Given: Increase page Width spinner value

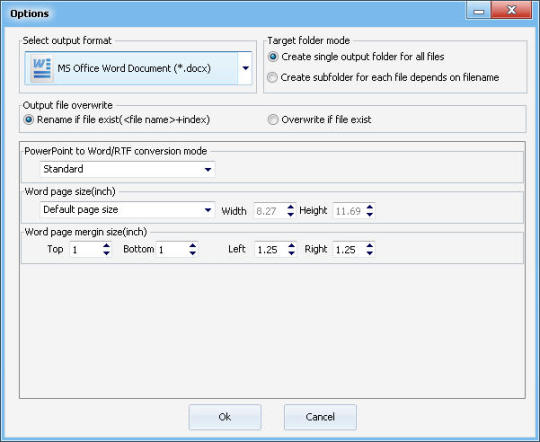Looking at the screenshot, I should click(x=291, y=207).
